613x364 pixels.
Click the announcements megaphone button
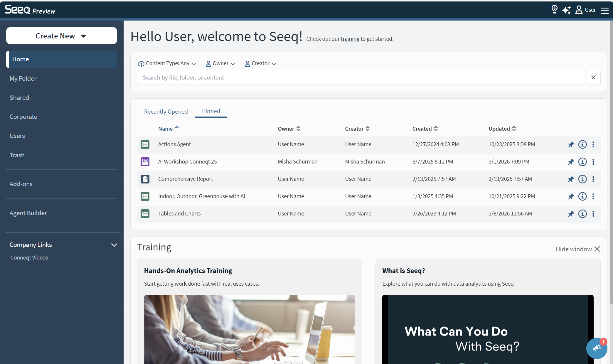coord(596,348)
